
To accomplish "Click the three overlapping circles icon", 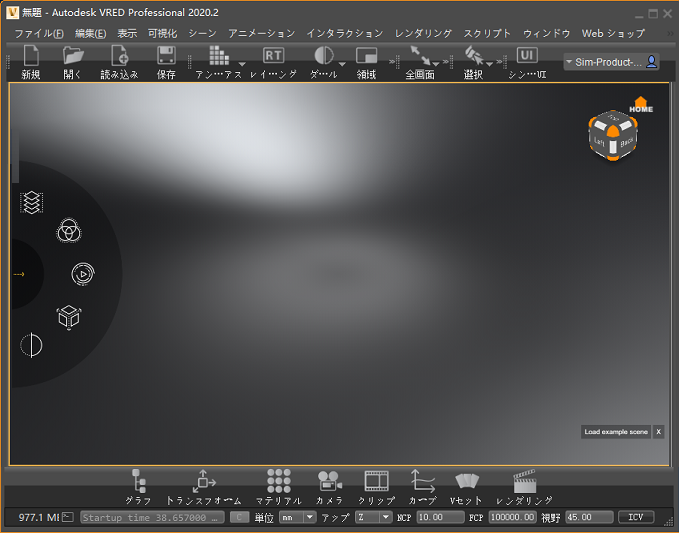I will pyautogui.click(x=68, y=230).
